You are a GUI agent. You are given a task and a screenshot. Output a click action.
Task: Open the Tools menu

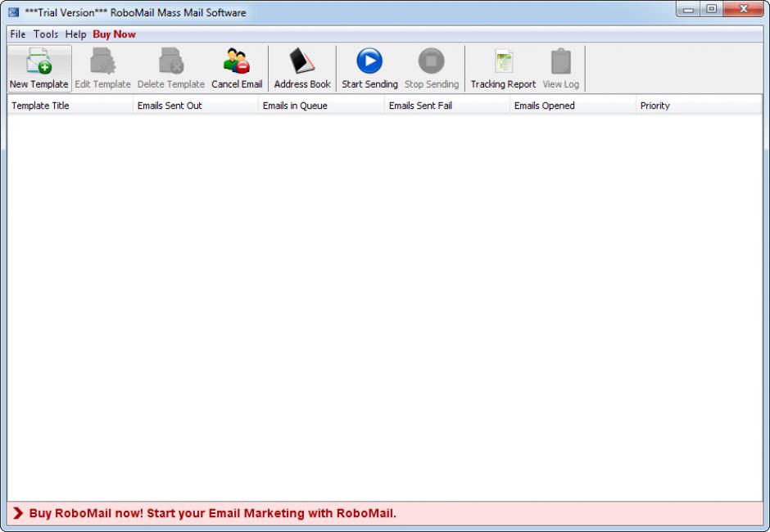coord(46,34)
